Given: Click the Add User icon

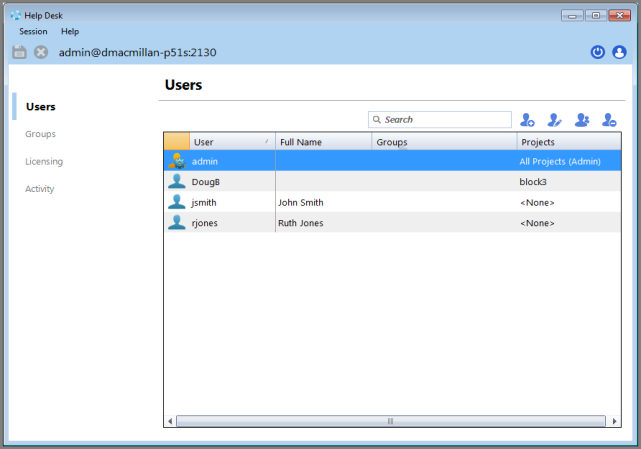Looking at the screenshot, I should [x=527, y=120].
